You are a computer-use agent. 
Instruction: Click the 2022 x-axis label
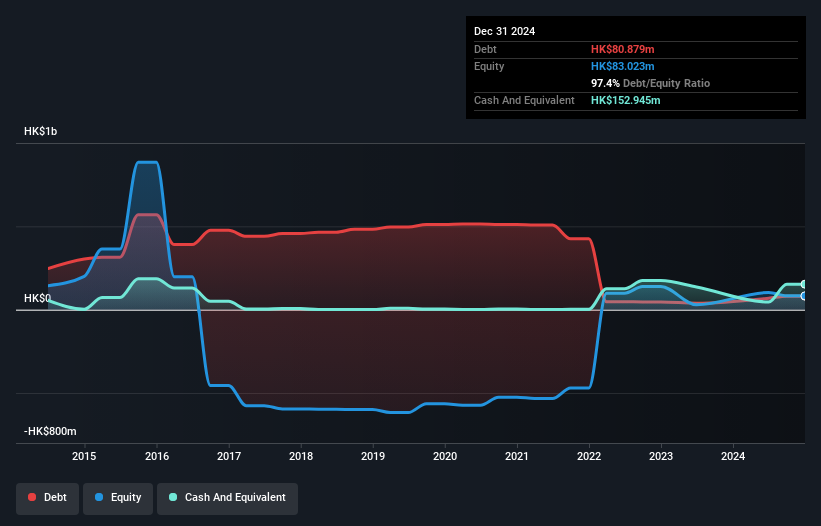[x=589, y=456]
